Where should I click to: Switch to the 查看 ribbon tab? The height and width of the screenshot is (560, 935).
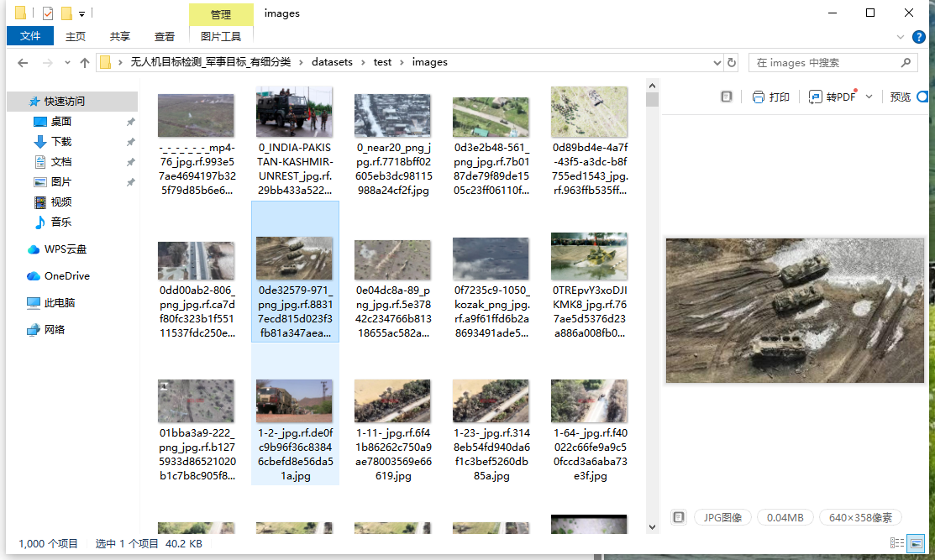click(x=164, y=36)
